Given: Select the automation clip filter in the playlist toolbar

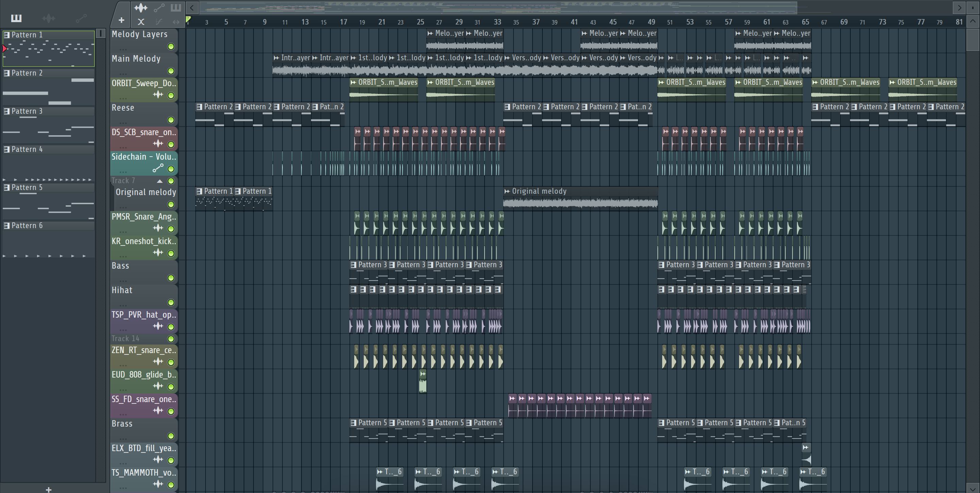Looking at the screenshot, I should [x=159, y=7].
